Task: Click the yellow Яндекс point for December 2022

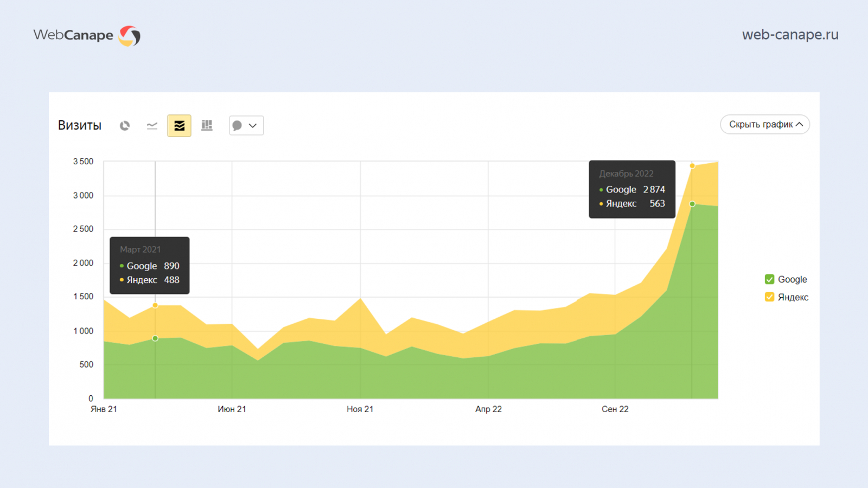Action: click(692, 166)
